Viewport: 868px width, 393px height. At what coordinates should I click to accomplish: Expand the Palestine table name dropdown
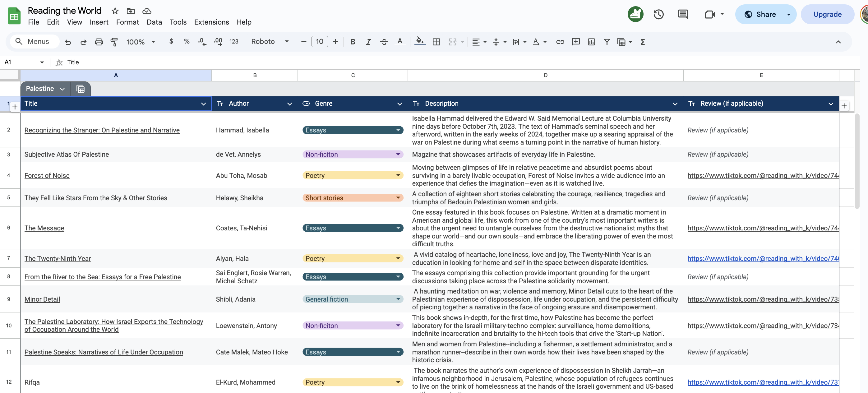pyautogui.click(x=62, y=89)
